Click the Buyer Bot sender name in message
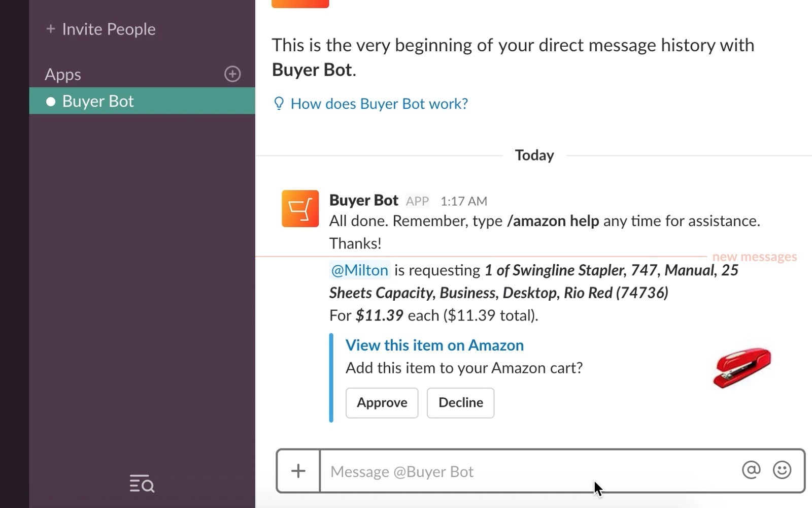This screenshot has height=508, width=812. pos(363,200)
